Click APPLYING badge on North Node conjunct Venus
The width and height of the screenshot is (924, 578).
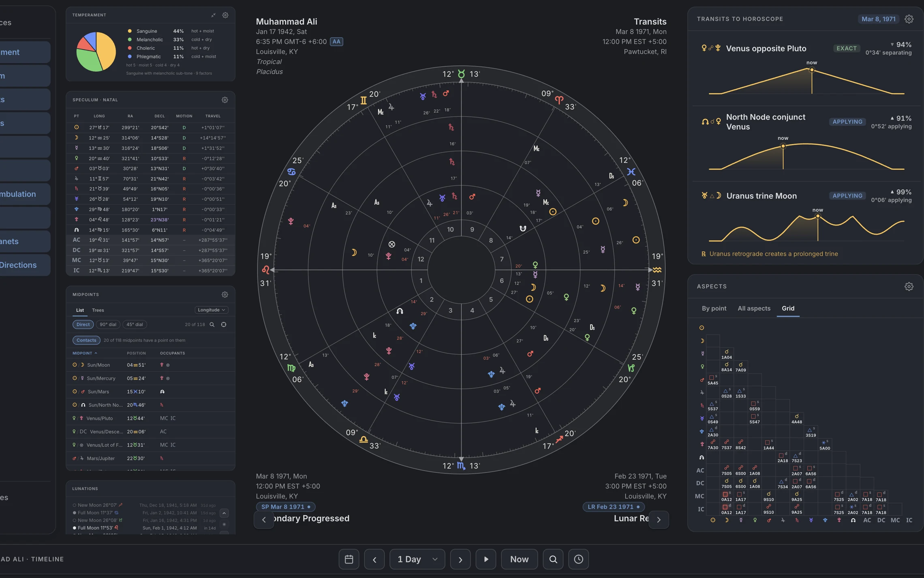click(x=847, y=122)
